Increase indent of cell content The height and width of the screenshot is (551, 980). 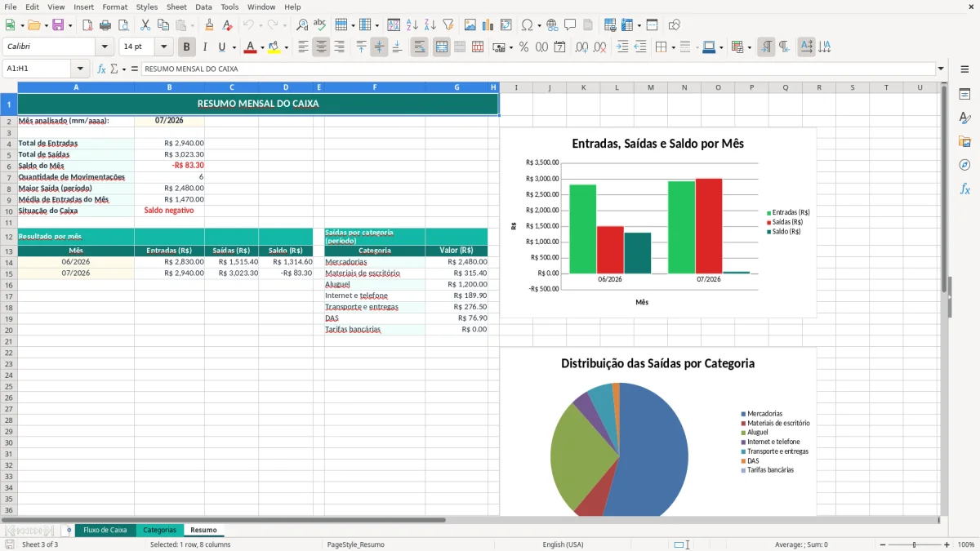coord(622,47)
